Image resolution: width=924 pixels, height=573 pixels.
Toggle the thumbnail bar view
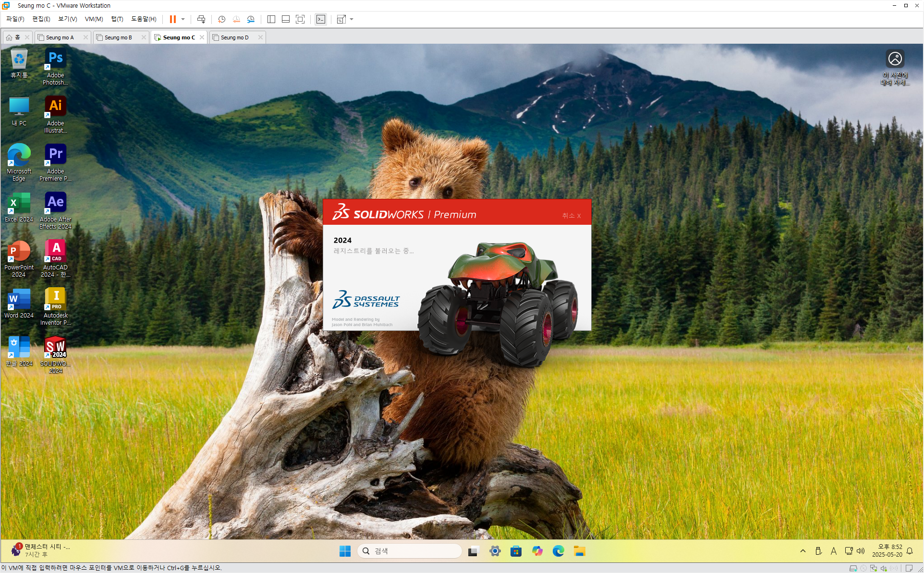coord(286,19)
